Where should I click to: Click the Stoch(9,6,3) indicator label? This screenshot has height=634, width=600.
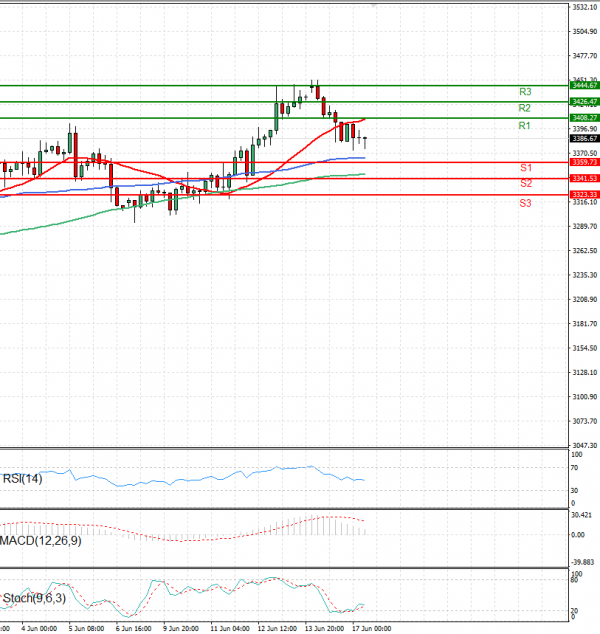point(34,598)
